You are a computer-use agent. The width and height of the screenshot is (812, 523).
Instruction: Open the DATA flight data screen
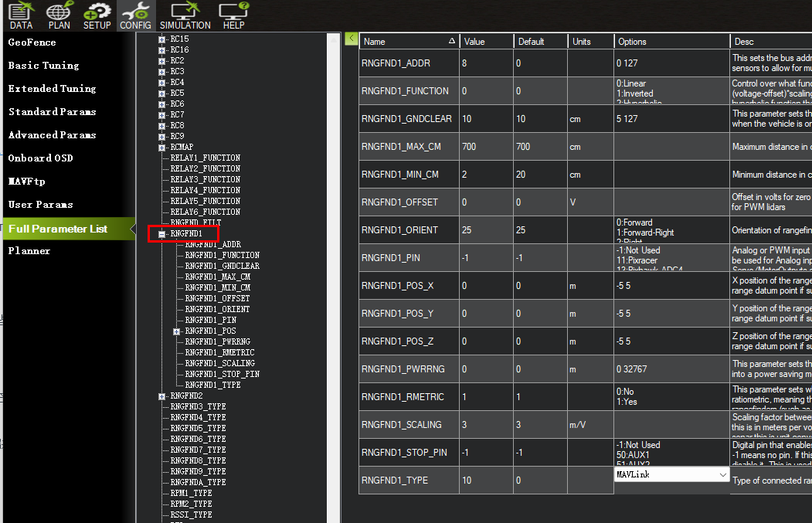[21, 15]
